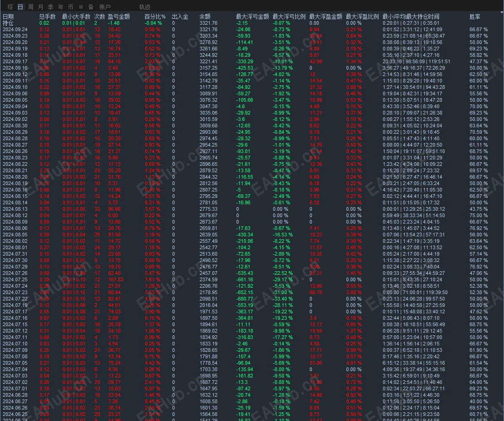Open the 币 currency tab
This screenshot has height=421, width=504.
pyautogui.click(x=70, y=7)
